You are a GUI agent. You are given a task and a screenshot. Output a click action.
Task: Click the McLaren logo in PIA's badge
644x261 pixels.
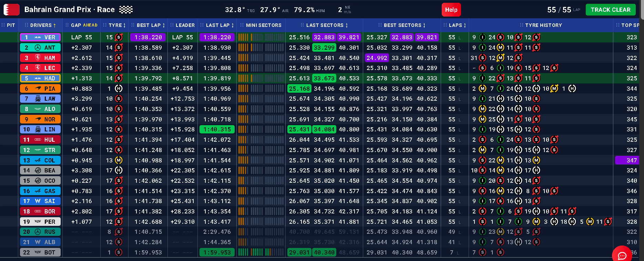(x=38, y=89)
